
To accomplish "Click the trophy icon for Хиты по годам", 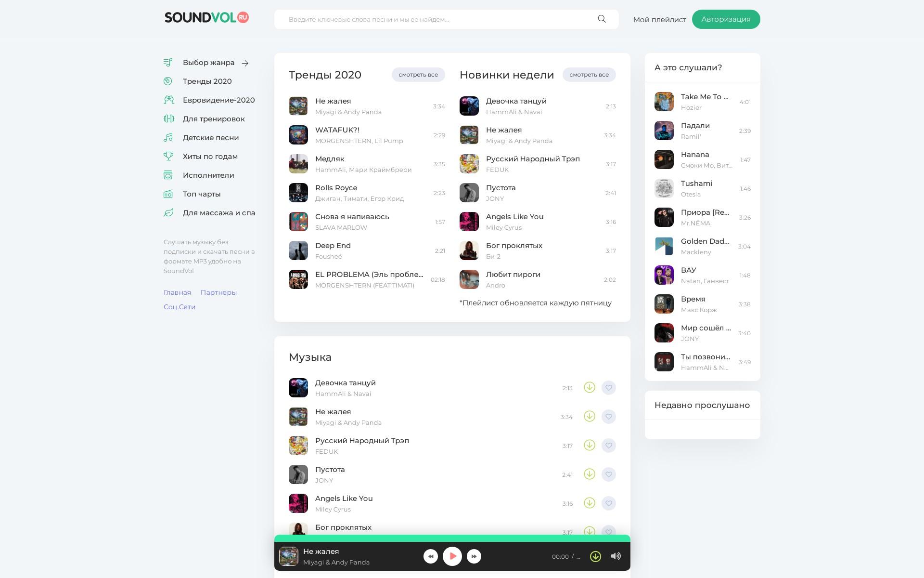I will (x=168, y=156).
